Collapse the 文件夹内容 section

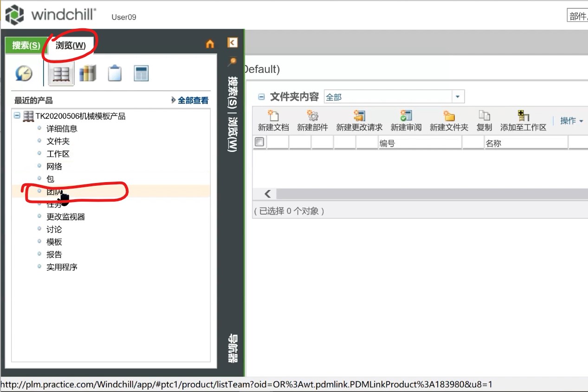[x=261, y=97]
